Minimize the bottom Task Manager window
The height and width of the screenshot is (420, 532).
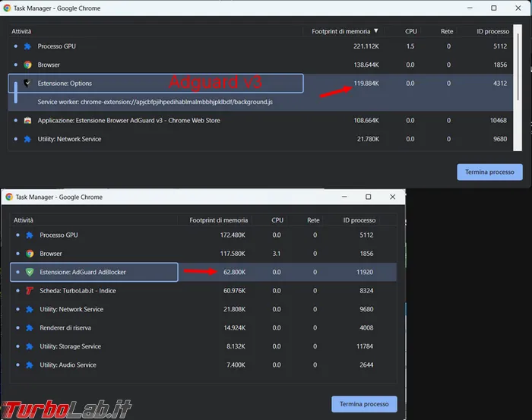tap(344, 197)
